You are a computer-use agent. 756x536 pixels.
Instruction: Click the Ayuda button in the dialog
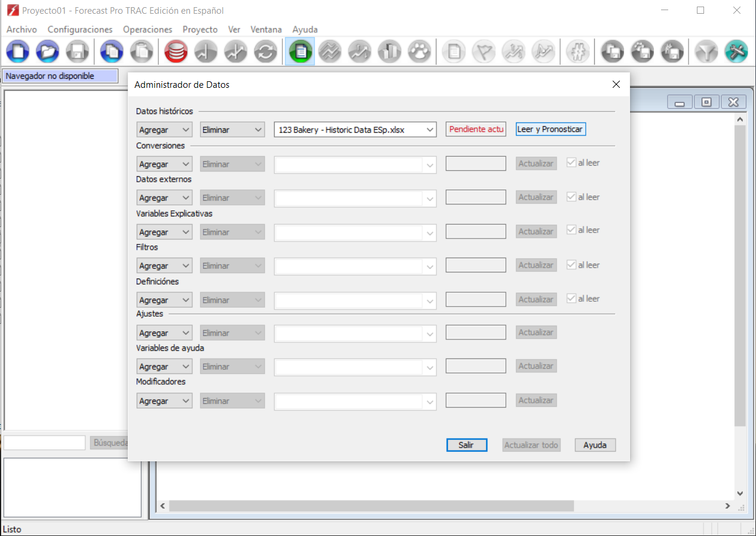coord(595,445)
